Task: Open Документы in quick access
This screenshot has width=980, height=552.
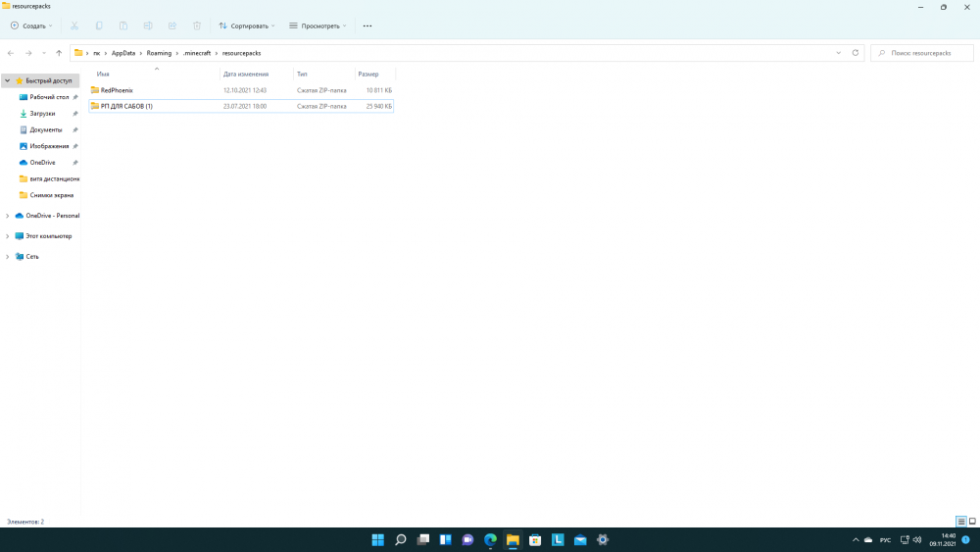Action: (46, 130)
